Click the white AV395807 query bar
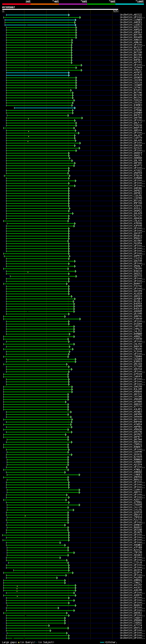 tap(60, 10)
